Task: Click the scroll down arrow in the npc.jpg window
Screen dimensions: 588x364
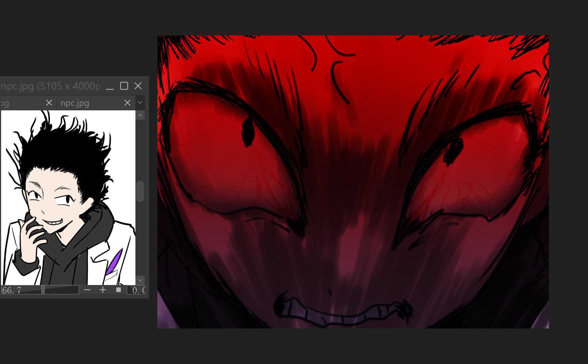Action: click(140, 280)
